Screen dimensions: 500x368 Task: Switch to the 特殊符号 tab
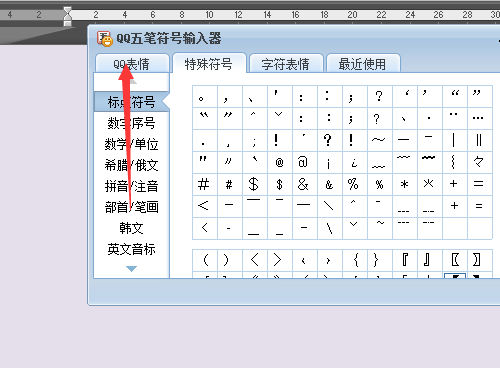209,63
